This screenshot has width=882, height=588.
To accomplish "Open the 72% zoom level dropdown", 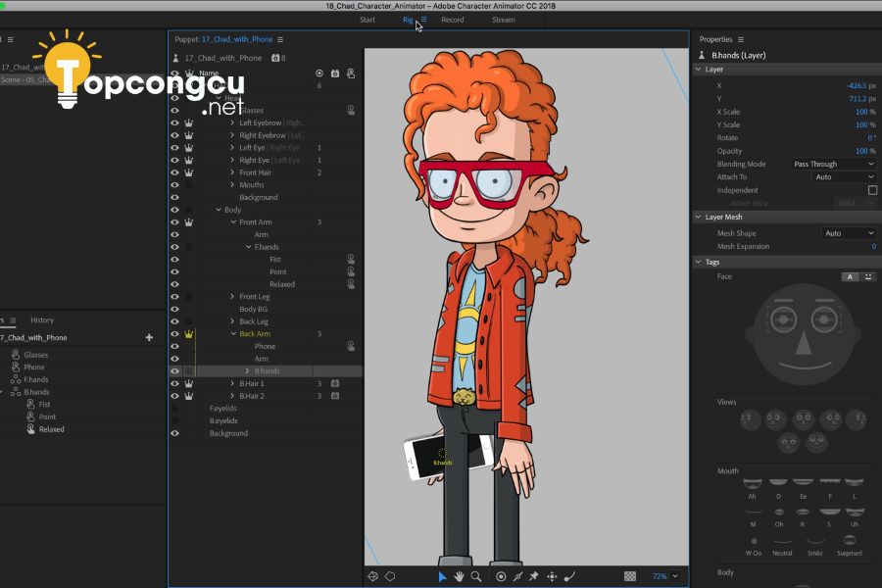I will pyautogui.click(x=675, y=577).
